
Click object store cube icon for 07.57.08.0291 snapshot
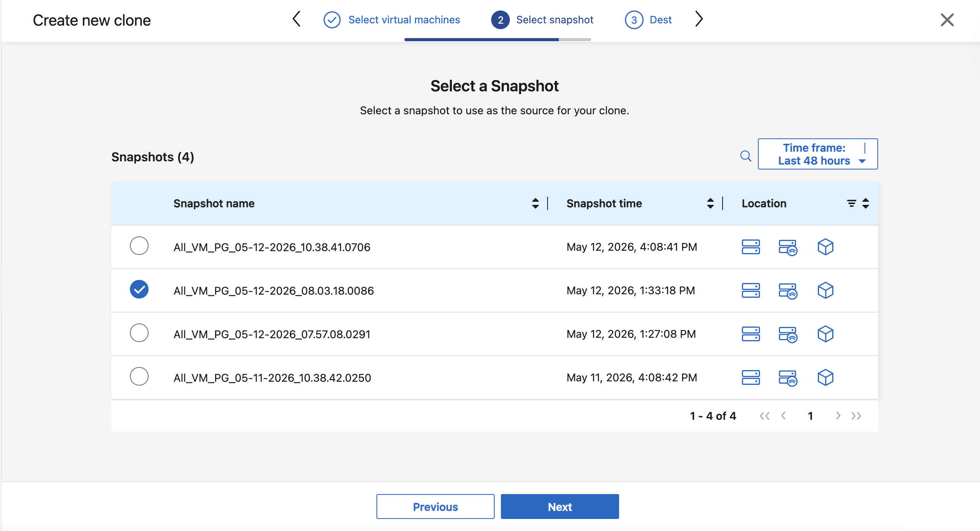[x=825, y=334]
